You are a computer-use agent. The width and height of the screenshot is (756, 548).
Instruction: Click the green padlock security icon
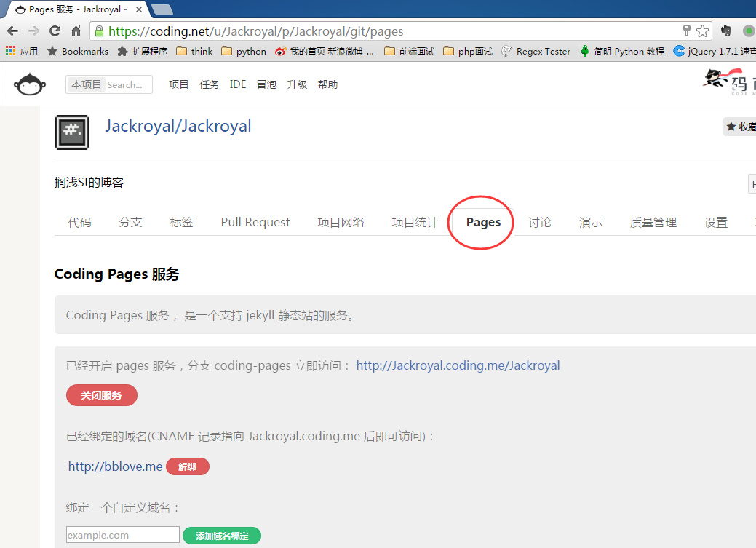point(99,31)
